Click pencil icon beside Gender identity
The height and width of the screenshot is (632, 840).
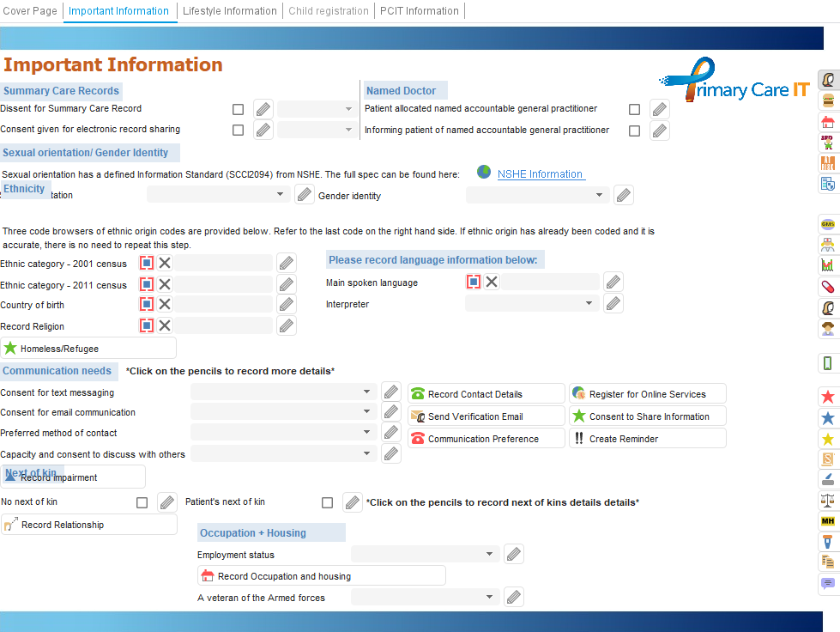tap(624, 195)
